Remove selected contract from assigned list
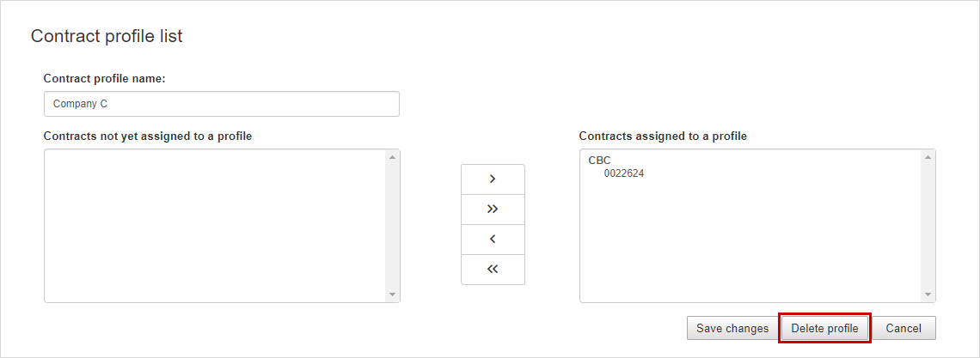The height and width of the screenshot is (358, 980). (x=493, y=239)
